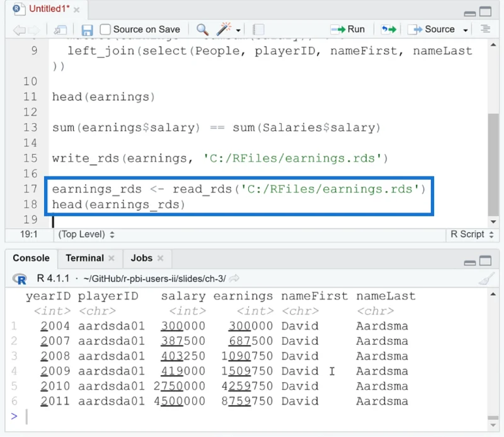Compile report notebook icon

pos(258,30)
